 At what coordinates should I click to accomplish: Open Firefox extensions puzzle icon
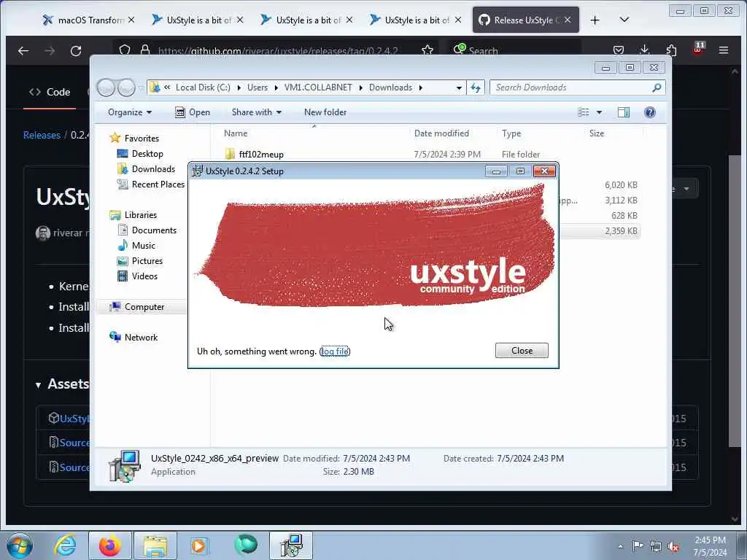[671, 50]
